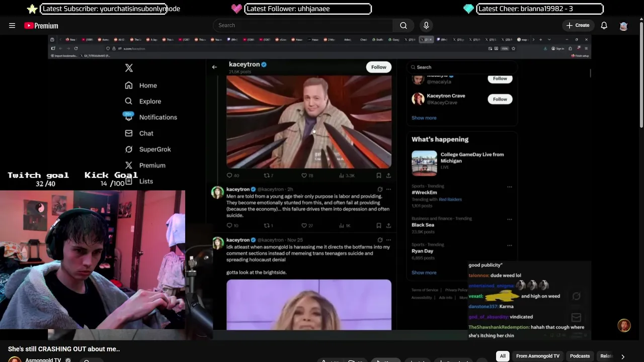Screen dimensions: 644x362
Task: Click the 'She's still CRASHING OUT' title
Action: click(64, 349)
